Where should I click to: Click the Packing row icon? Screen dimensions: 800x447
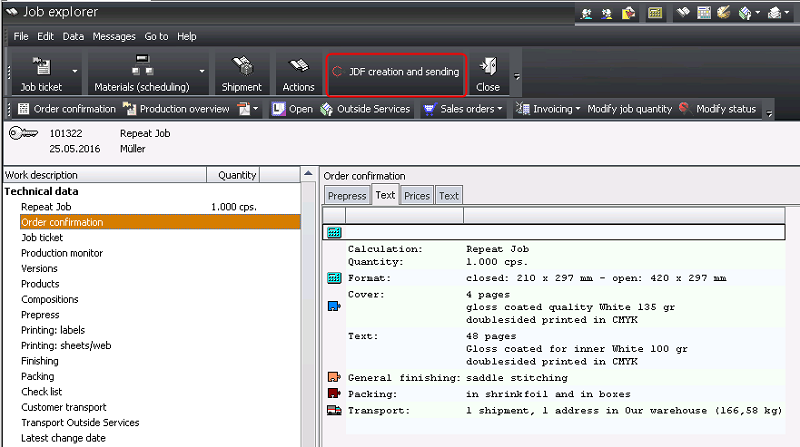(334, 394)
